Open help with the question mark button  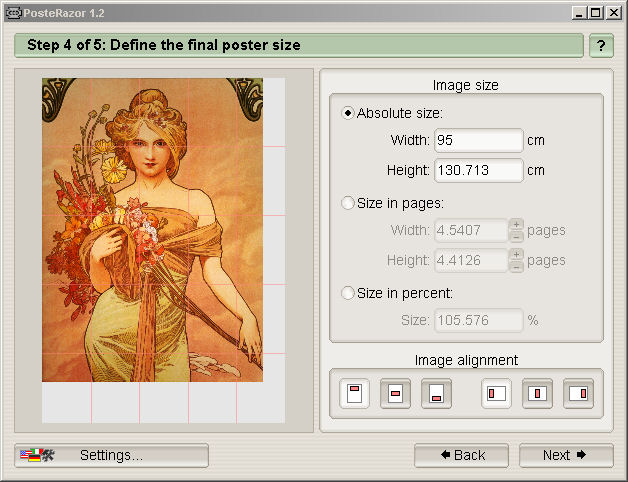click(x=601, y=46)
